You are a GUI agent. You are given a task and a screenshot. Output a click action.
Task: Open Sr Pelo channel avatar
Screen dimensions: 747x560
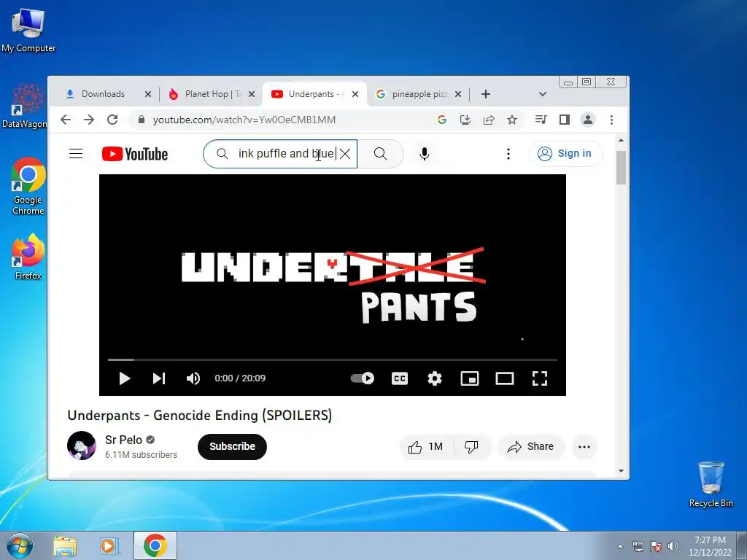[x=82, y=446]
